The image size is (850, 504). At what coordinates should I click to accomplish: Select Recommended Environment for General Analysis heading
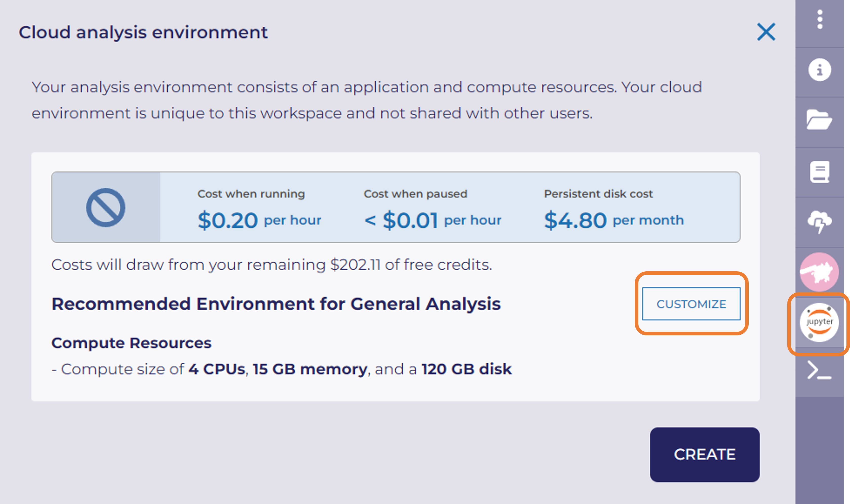(x=276, y=304)
